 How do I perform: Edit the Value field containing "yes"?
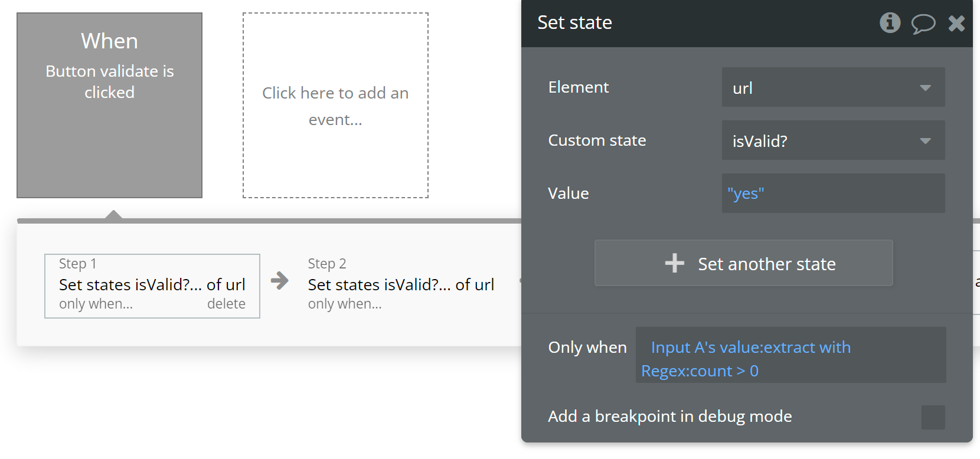[x=832, y=194]
